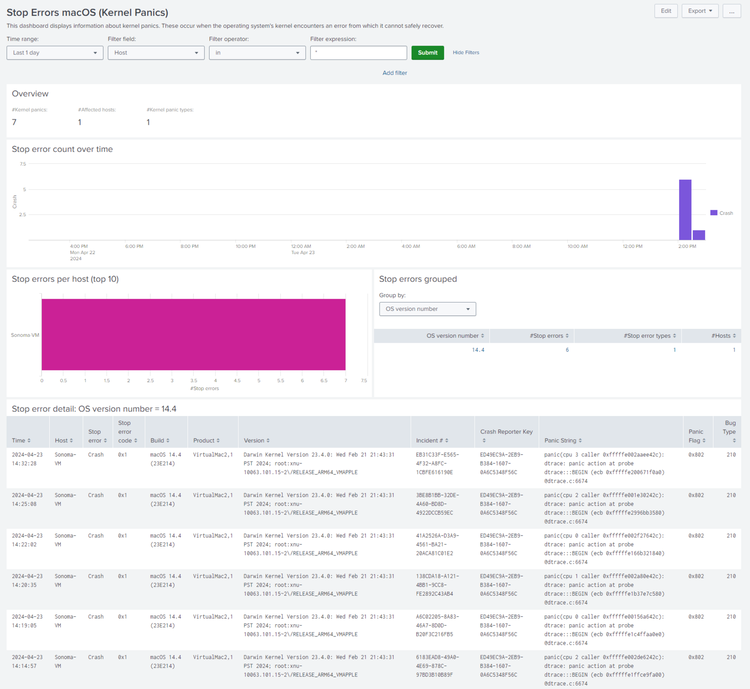Image resolution: width=750 pixels, height=689 pixels.
Task: Click the Crash legend color swatch
Action: tap(714, 213)
